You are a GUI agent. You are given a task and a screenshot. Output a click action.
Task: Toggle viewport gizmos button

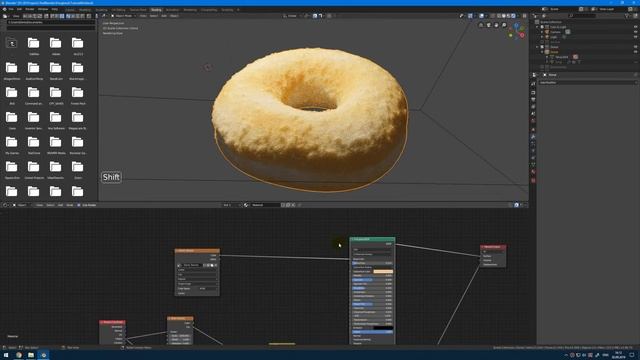tap(470, 16)
